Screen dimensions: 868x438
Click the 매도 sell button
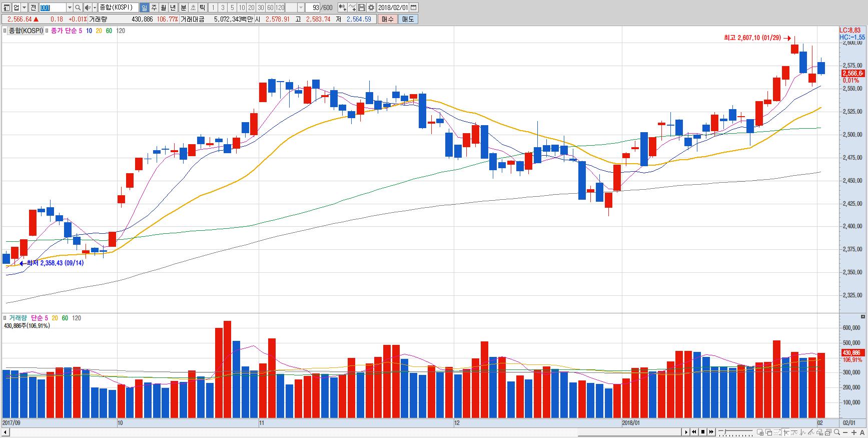pos(408,19)
